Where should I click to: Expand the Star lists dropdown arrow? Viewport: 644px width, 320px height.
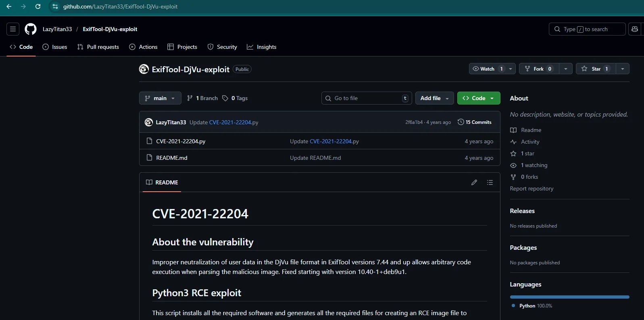click(623, 69)
